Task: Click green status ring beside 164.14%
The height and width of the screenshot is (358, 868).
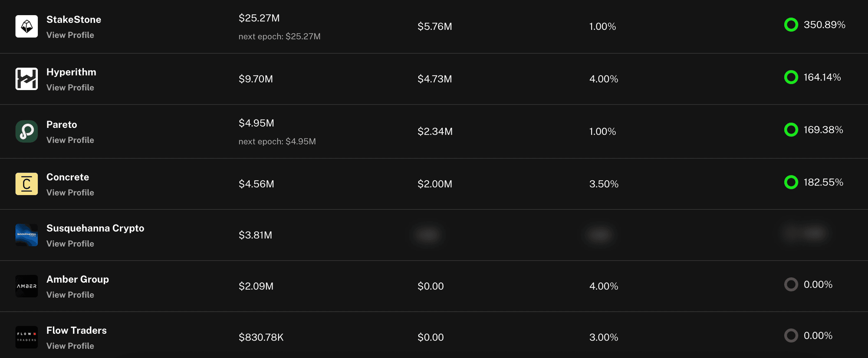Action: (x=791, y=77)
